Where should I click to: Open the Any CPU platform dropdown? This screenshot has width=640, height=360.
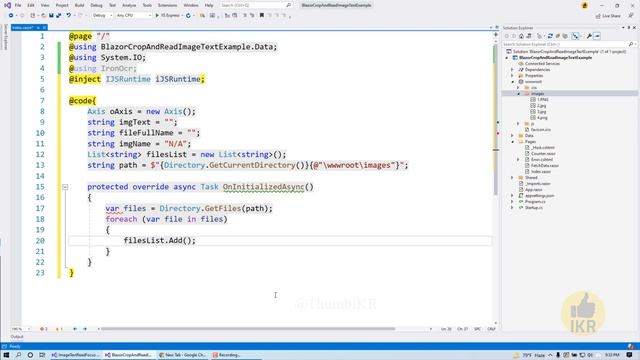[x=133, y=16]
